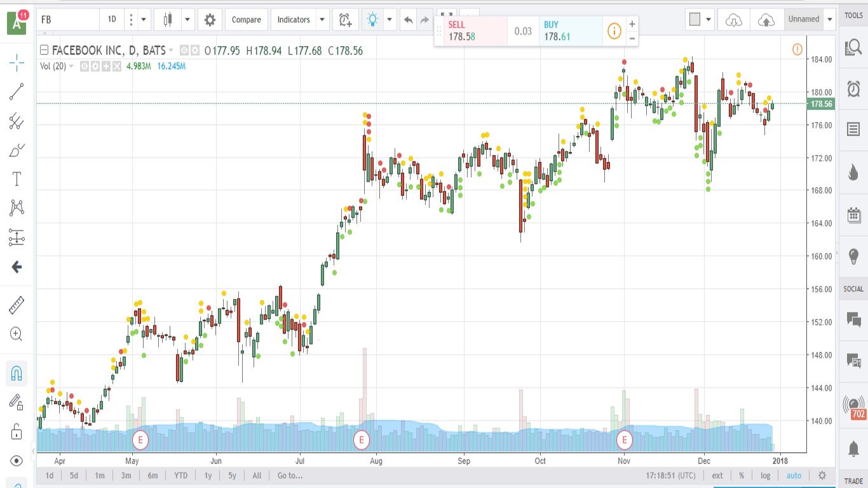Click the candlestick chart style icon
The width and height of the screenshot is (868, 488).
[x=168, y=20]
